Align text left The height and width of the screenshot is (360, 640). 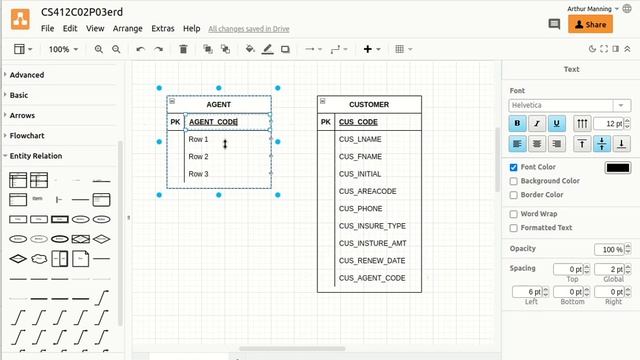517,144
